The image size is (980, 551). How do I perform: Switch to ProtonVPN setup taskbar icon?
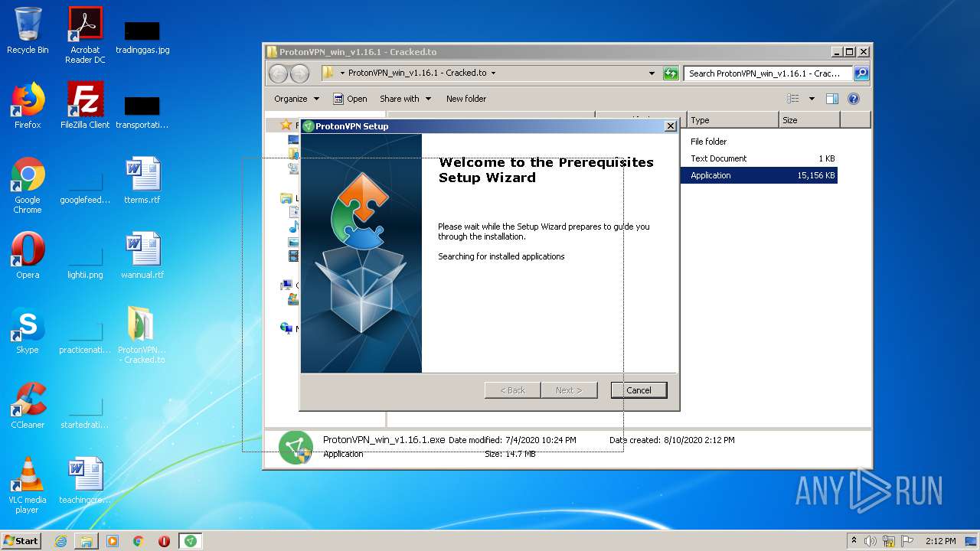coord(191,541)
